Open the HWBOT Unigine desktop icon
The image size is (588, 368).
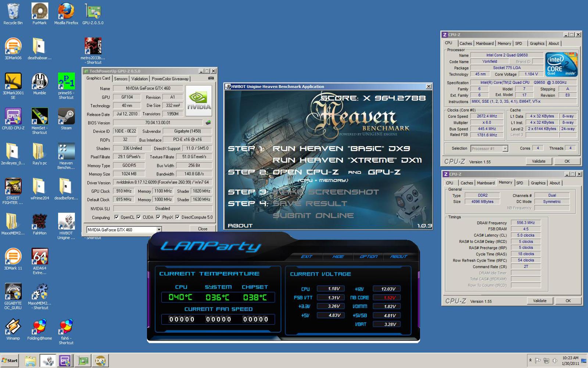point(66,226)
